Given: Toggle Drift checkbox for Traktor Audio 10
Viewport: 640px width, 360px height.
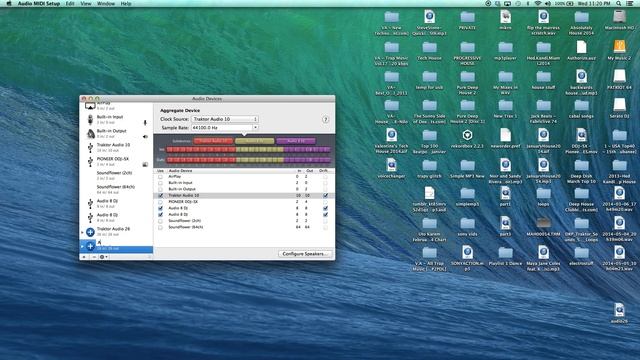Looking at the screenshot, I should pyautogui.click(x=325, y=196).
